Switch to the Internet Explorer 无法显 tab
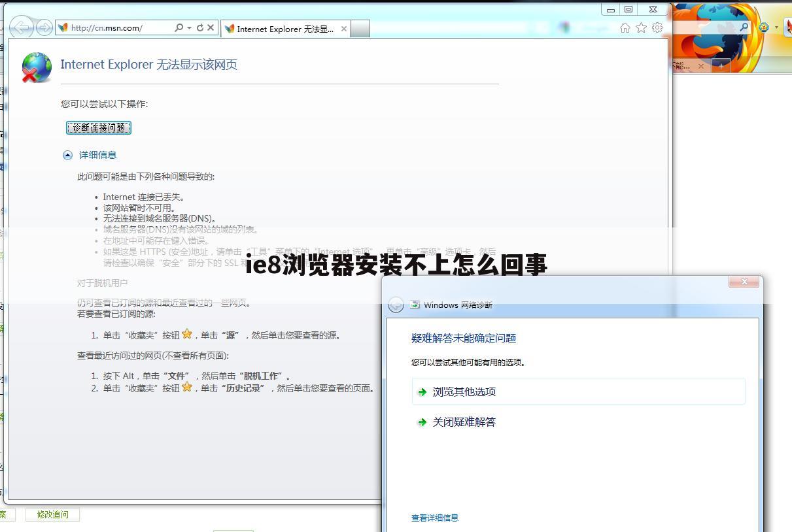 (x=284, y=29)
